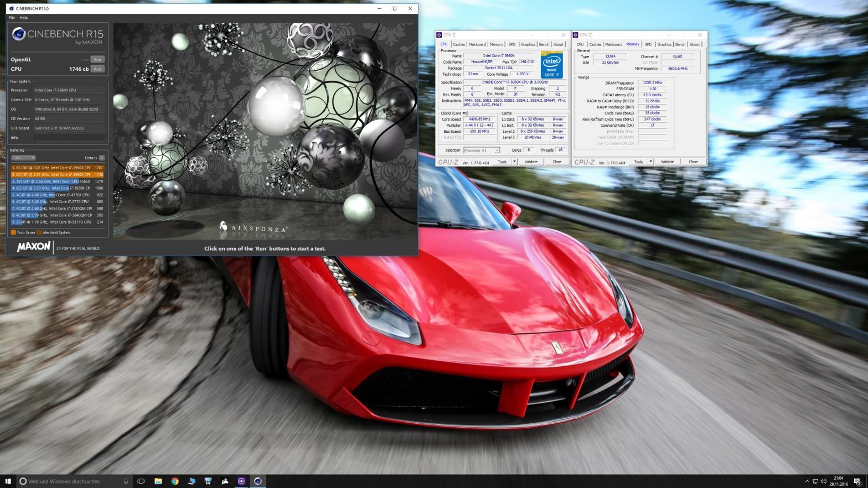
Task: Open the Corsair sails app in taskbar
Action: [x=225, y=481]
